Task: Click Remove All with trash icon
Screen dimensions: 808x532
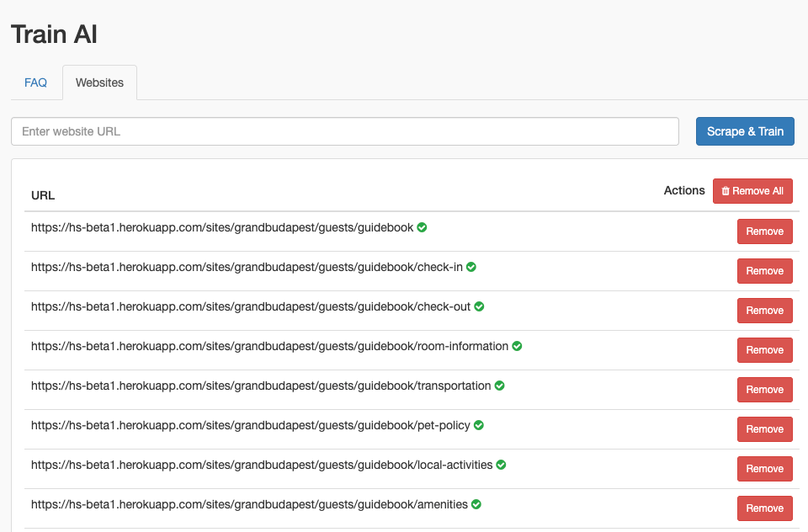Action: (x=752, y=191)
